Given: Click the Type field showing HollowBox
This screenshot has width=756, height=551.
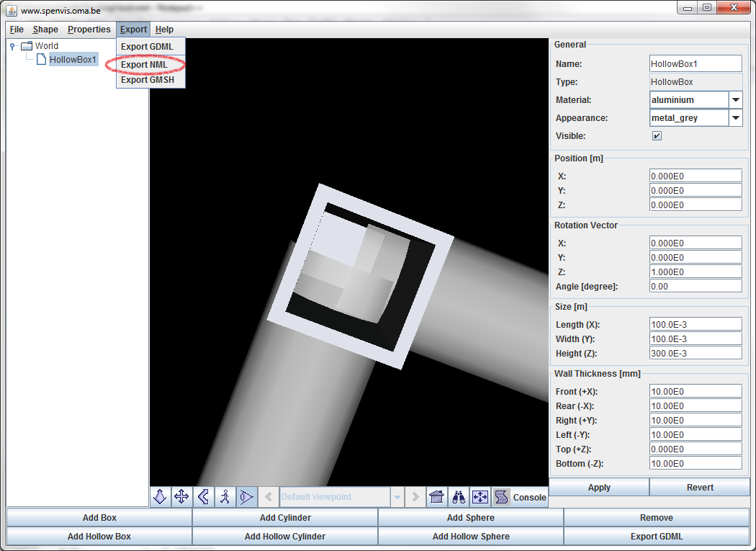Looking at the screenshot, I should 696,82.
